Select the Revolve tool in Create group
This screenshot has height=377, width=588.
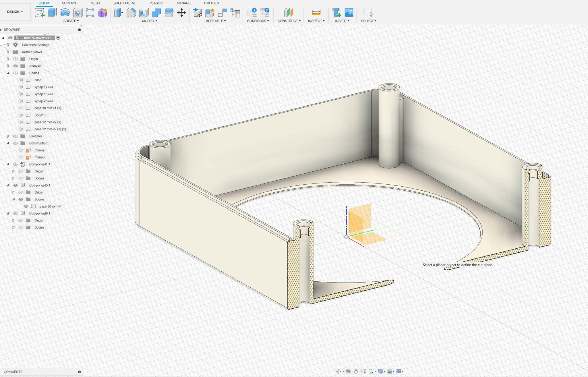[65, 13]
